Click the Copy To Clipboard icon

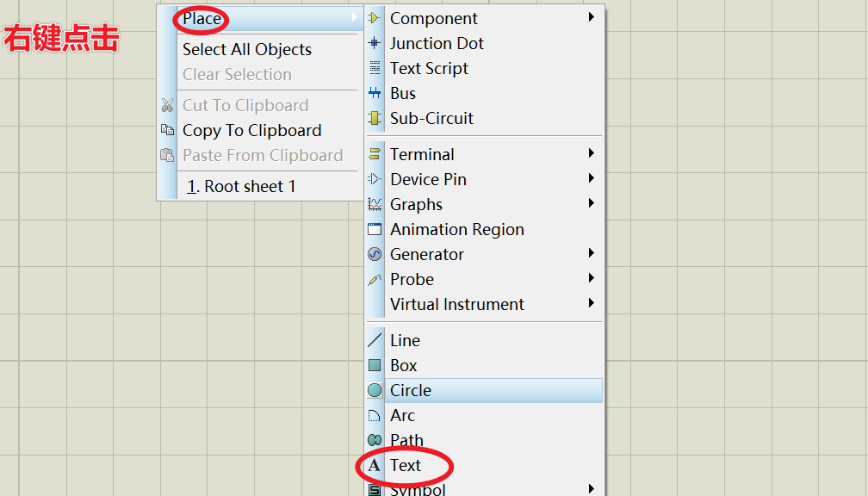click(167, 130)
